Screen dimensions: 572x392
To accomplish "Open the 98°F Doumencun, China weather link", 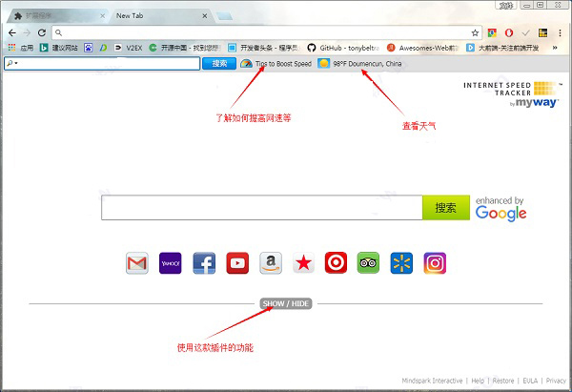I will click(367, 64).
